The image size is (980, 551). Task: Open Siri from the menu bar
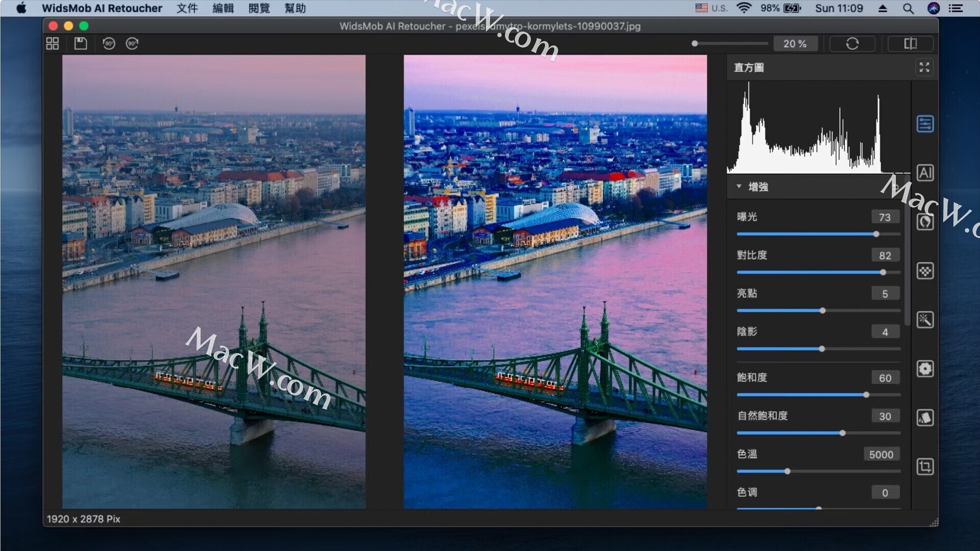(934, 8)
